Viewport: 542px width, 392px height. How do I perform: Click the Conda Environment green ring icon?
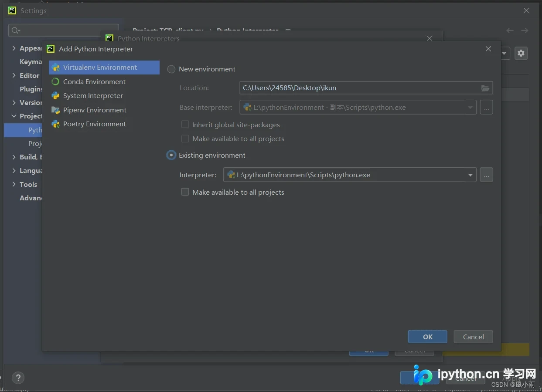pos(55,81)
